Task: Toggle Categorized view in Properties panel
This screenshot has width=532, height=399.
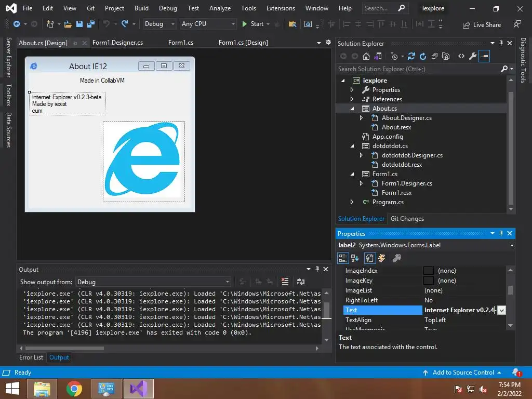Action: [x=343, y=258]
